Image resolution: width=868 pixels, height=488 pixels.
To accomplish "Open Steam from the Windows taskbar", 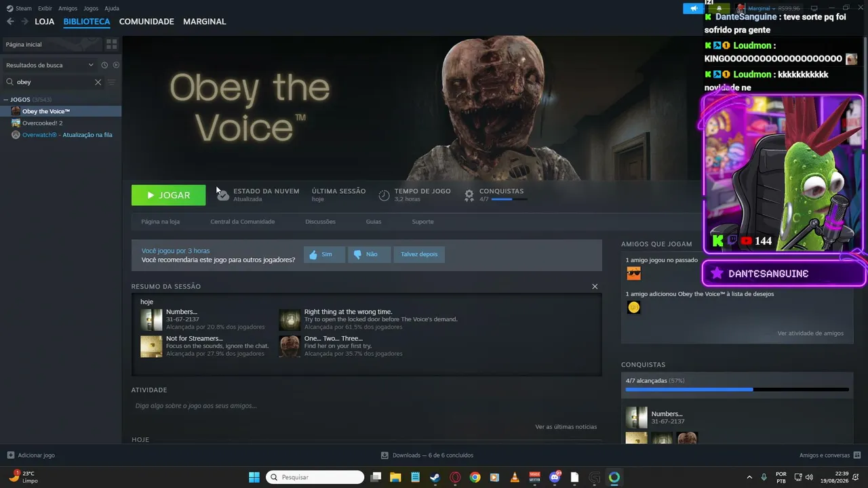I will tap(435, 477).
